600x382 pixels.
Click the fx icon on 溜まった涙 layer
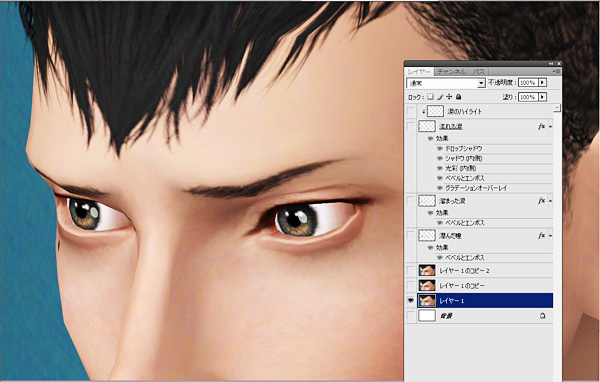[541, 201]
